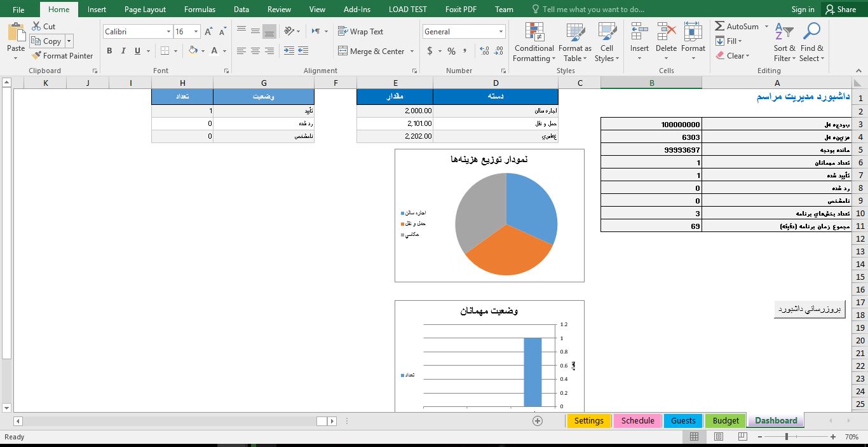Open Conditional Formatting menu
The width and height of the screenshot is (868, 447).
pyautogui.click(x=534, y=43)
